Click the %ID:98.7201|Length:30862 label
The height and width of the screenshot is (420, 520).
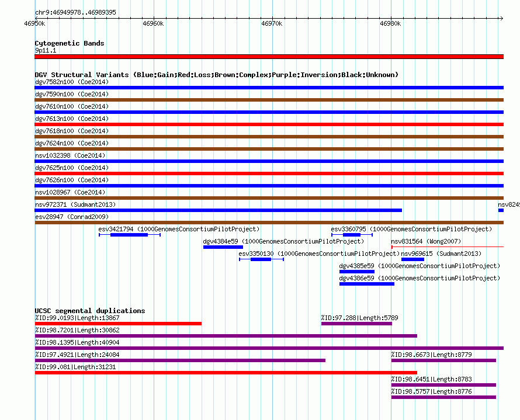pyautogui.click(x=77, y=330)
